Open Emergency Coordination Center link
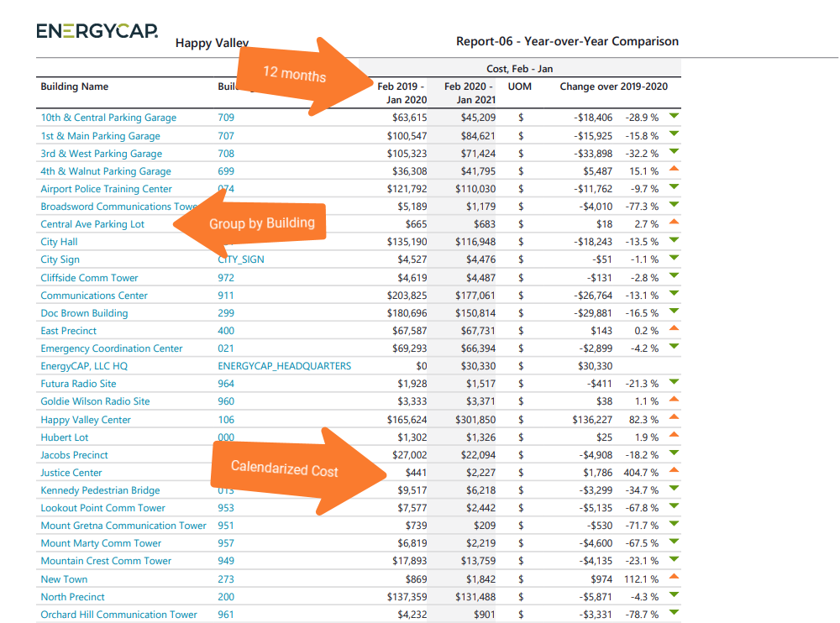The image size is (840, 623). click(112, 348)
